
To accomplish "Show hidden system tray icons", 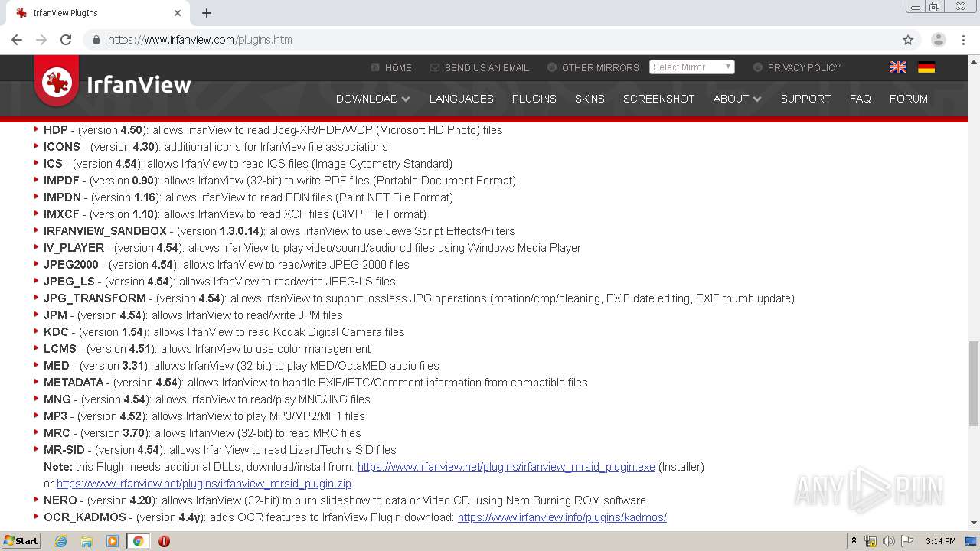I will click(854, 541).
